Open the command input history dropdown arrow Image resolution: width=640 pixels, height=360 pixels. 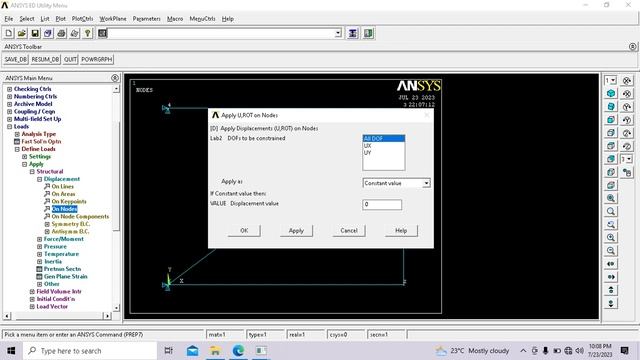(x=338, y=33)
